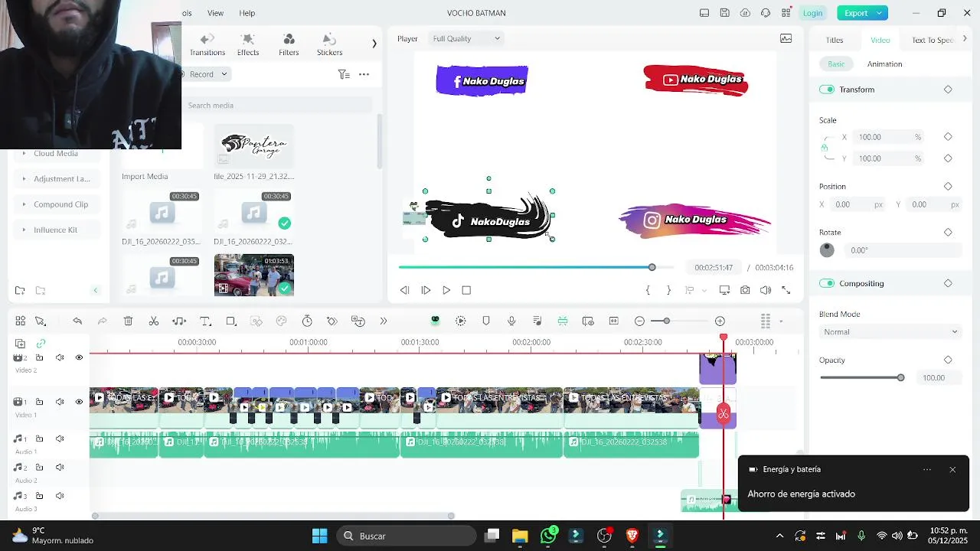
Task: Toggle the Transform switch
Action: pyautogui.click(x=827, y=90)
